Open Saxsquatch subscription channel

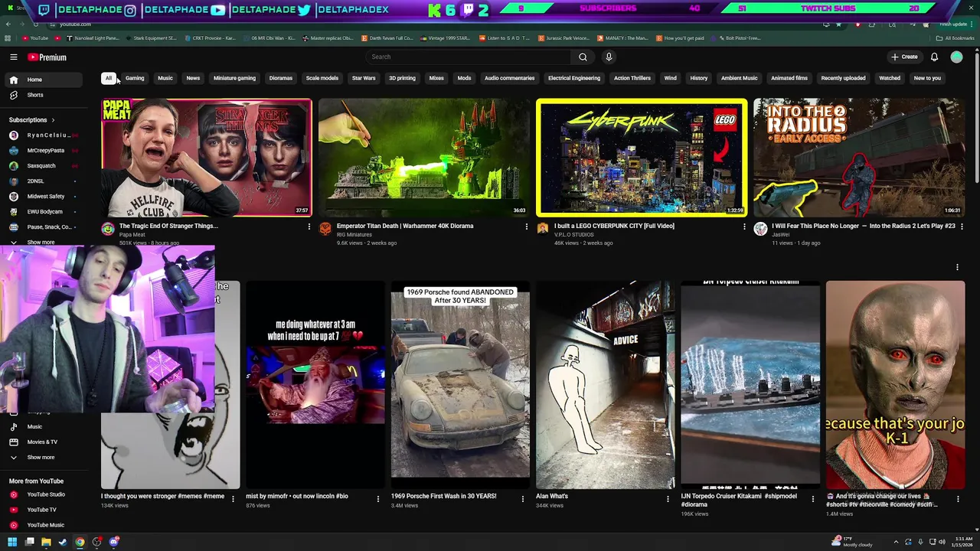(x=42, y=166)
